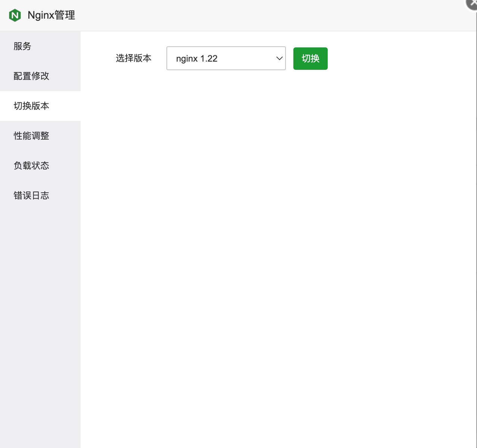
Task: Click the green Nginx logo icon
Action: [15, 15]
